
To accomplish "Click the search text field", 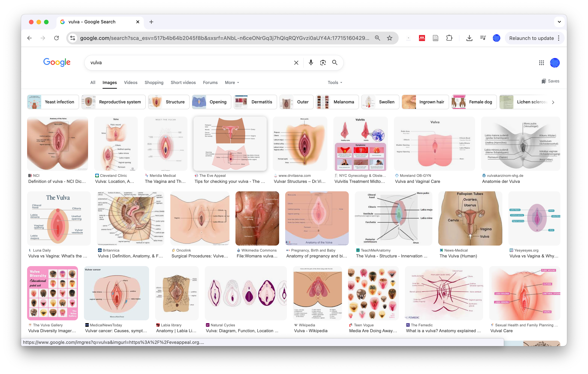I will (190, 63).
